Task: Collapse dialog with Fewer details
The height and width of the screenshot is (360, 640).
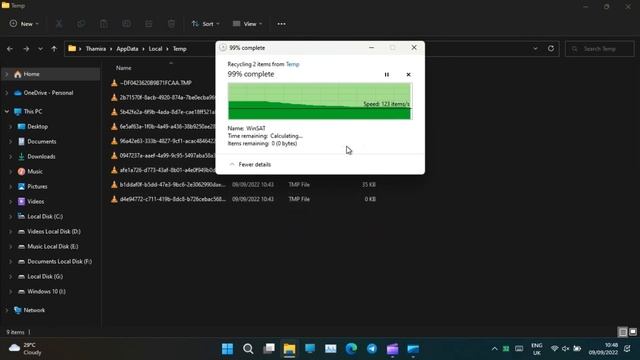Action: click(x=250, y=164)
